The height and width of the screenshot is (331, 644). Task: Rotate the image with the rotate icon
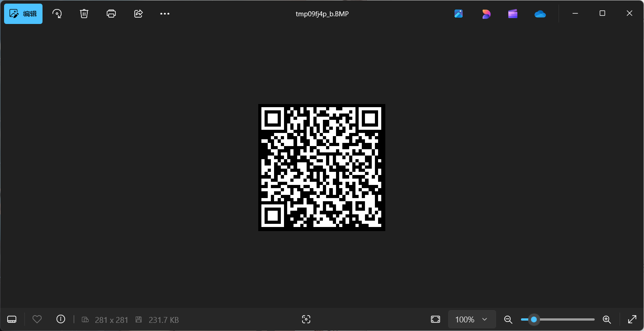pyautogui.click(x=57, y=14)
